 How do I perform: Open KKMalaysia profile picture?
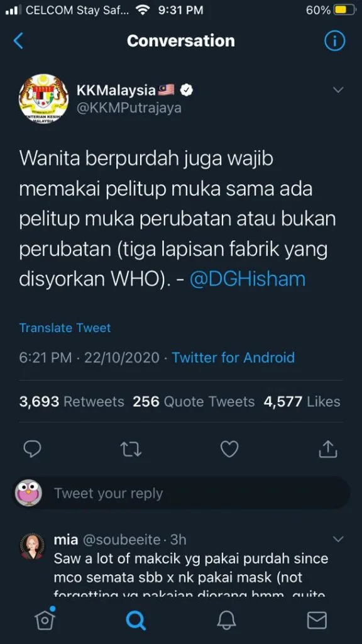coord(43,98)
